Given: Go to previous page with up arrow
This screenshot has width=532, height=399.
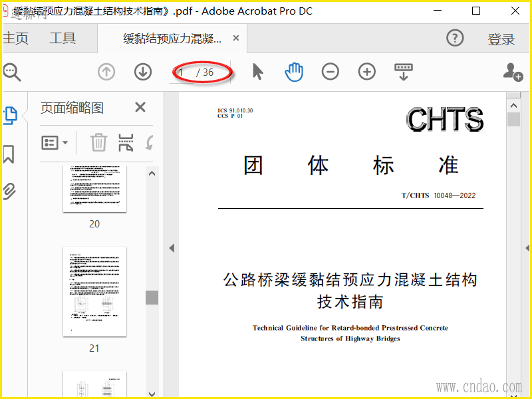Looking at the screenshot, I should 106,72.
